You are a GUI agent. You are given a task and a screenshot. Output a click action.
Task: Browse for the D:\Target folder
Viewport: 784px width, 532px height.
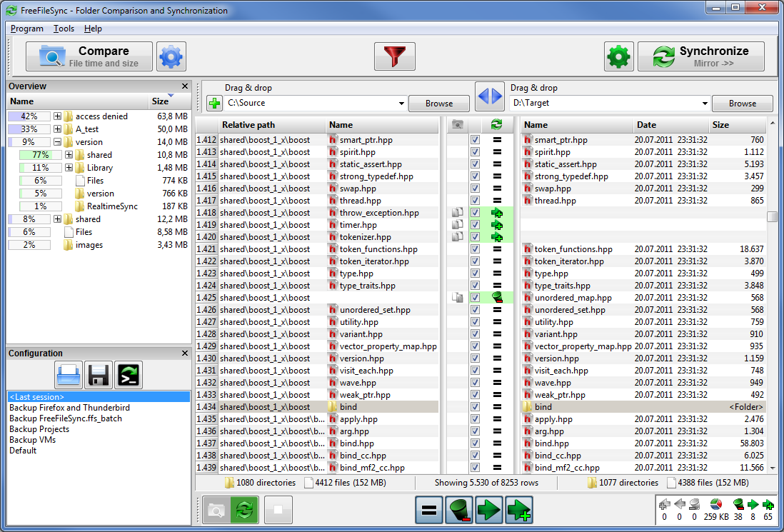(x=743, y=104)
